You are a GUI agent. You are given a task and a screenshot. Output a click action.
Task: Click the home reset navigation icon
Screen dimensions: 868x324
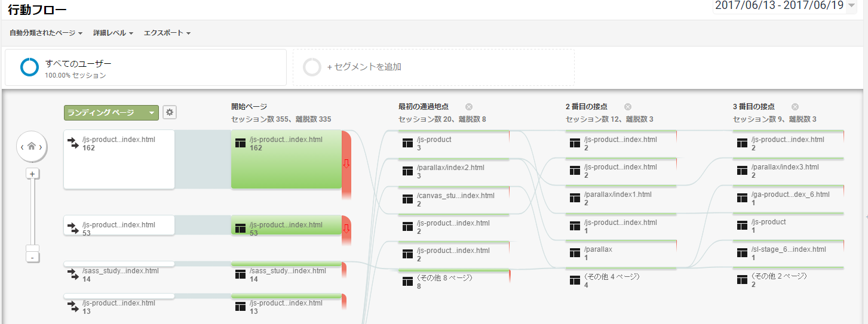coord(32,146)
